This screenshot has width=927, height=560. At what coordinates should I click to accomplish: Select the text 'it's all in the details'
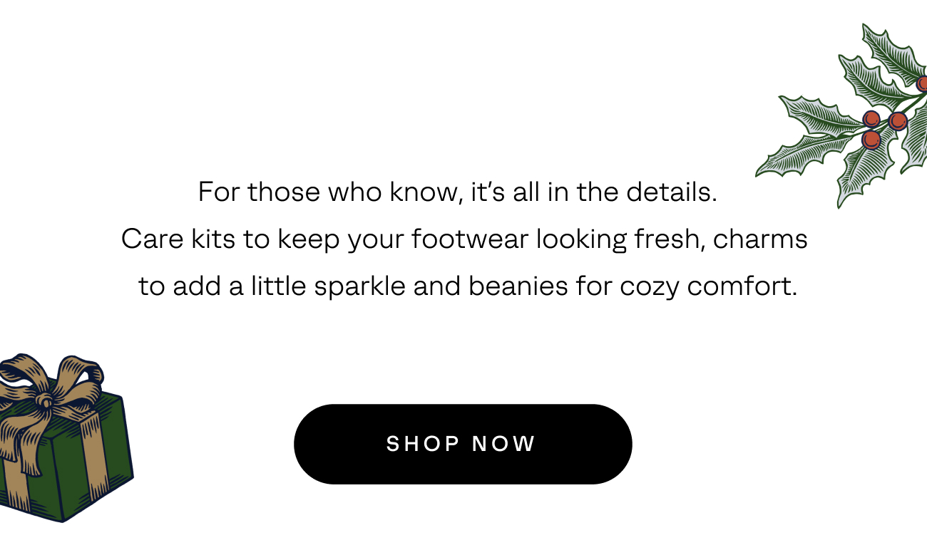point(592,192)
